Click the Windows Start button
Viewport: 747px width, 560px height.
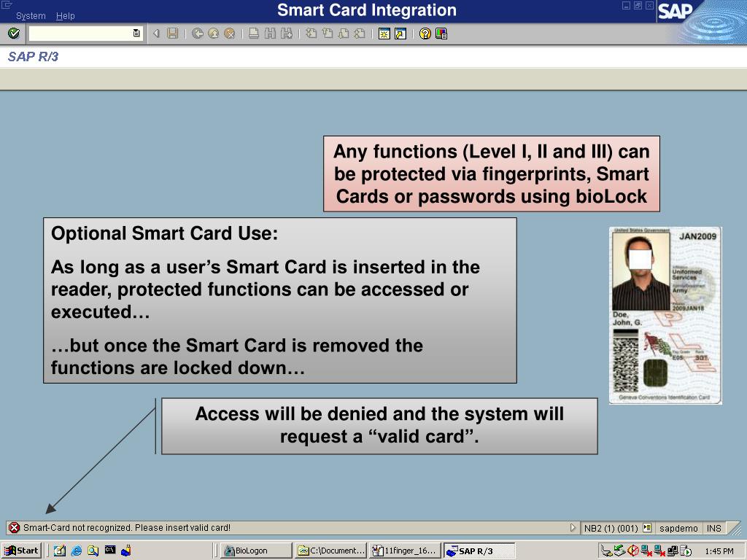click(x=21, y=551)
